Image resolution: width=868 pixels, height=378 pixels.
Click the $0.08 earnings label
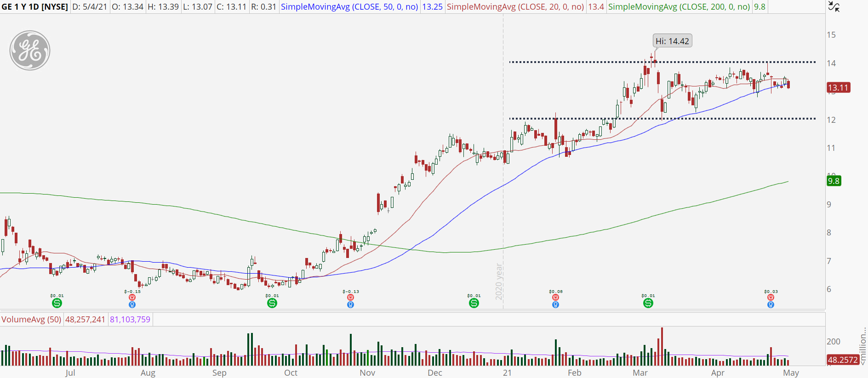555,292
